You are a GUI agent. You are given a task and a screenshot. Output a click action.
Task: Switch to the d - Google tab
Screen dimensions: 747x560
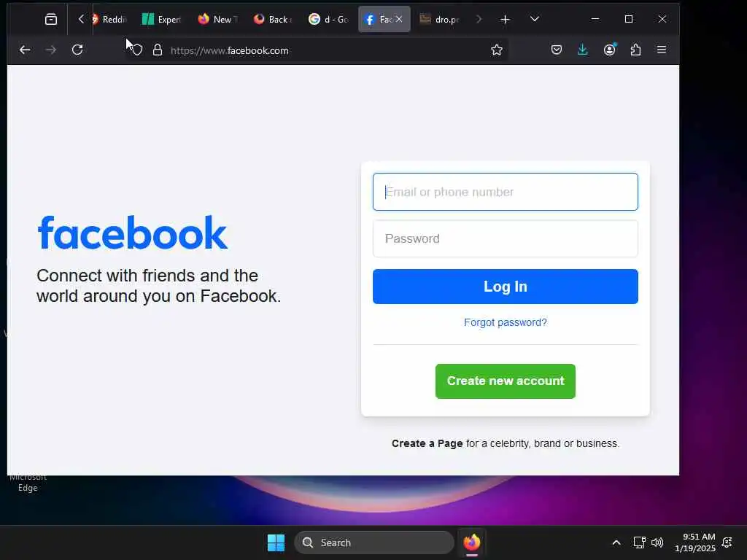click(329, 19)
